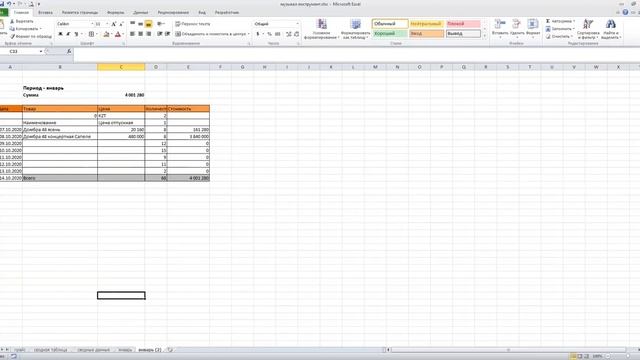The width and height of the screenshot is (640, 360).
Task: Increase font size with large A icon
Action: [113, 24]
